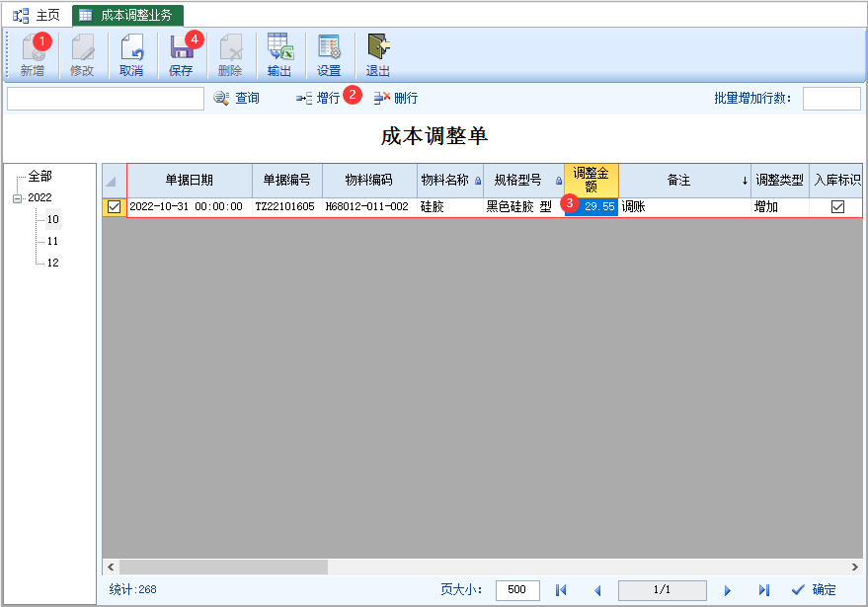Exit via the 退出 door icon
868x607 pixels.
378,55
